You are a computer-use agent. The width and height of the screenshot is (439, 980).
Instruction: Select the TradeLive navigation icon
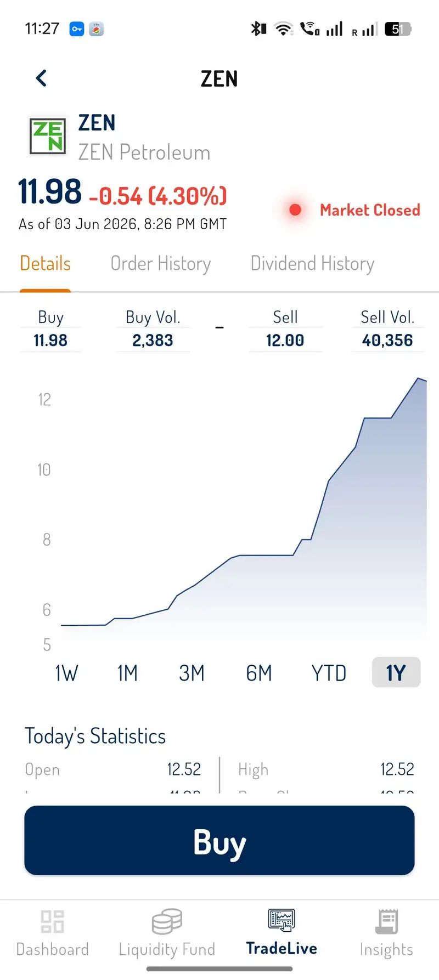click(x=282, y=920)
